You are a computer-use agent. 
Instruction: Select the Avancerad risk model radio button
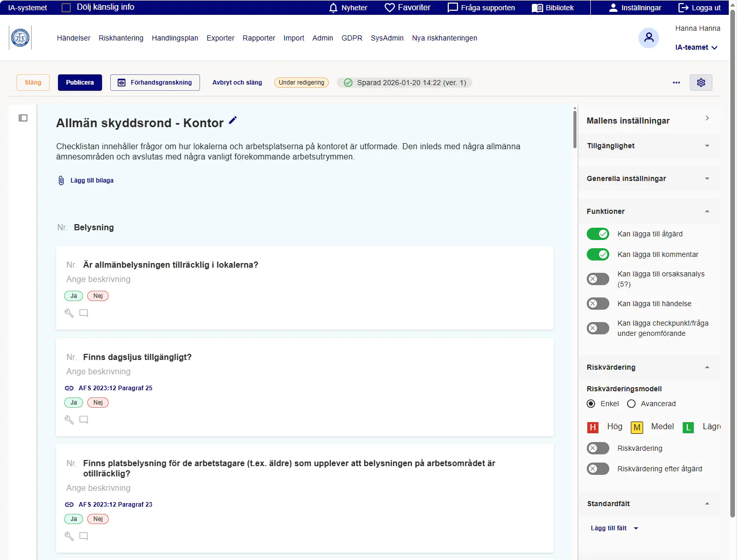[x=631, y=404]
